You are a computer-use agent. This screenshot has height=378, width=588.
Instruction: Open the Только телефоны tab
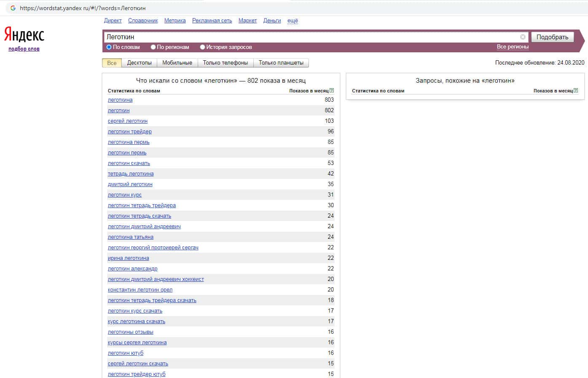(x=225, y=63)
